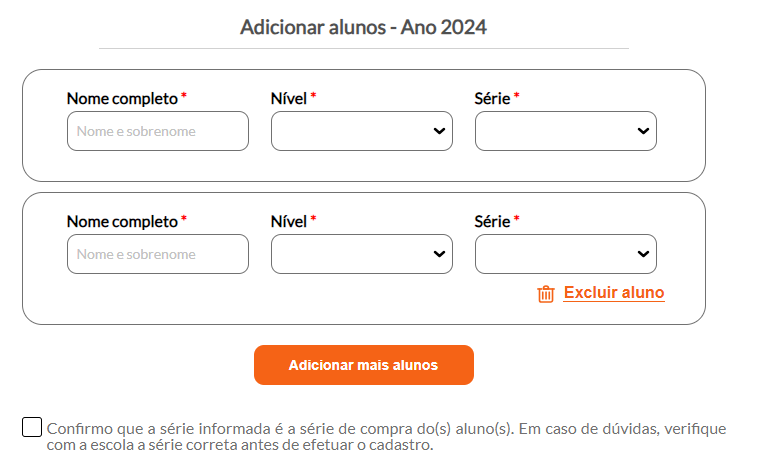Click the Série label in the second card
Screen dimensions: 772x469
point(492,221)
